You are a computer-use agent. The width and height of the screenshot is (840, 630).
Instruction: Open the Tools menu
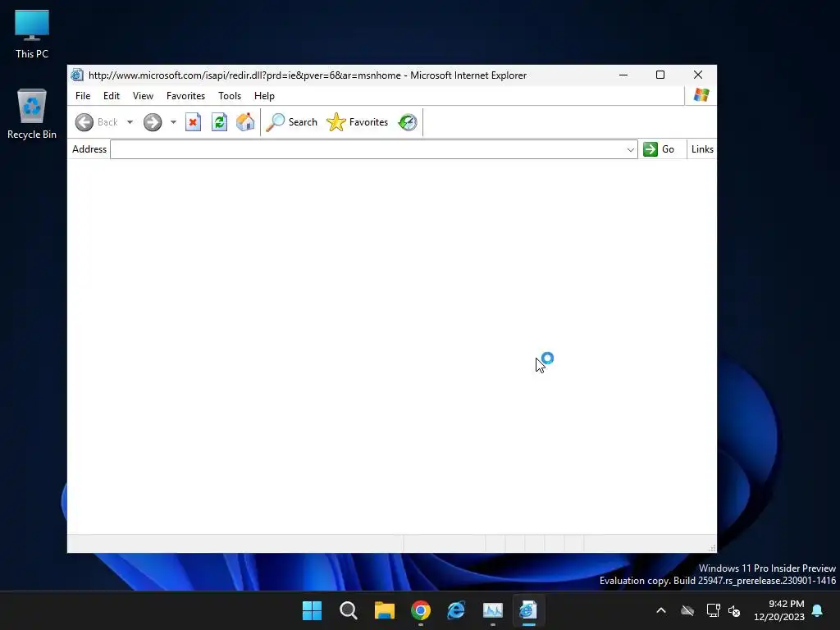pos(230,96)
